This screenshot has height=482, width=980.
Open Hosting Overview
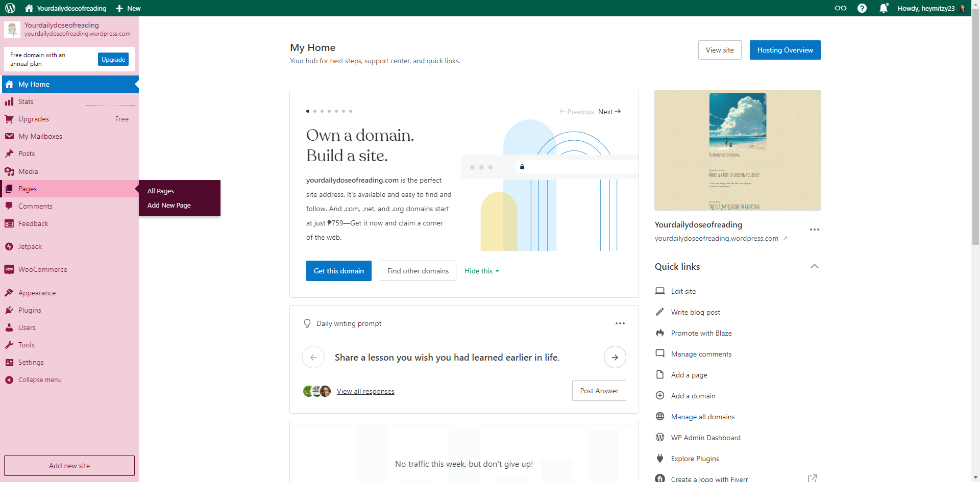click(785, 50)
